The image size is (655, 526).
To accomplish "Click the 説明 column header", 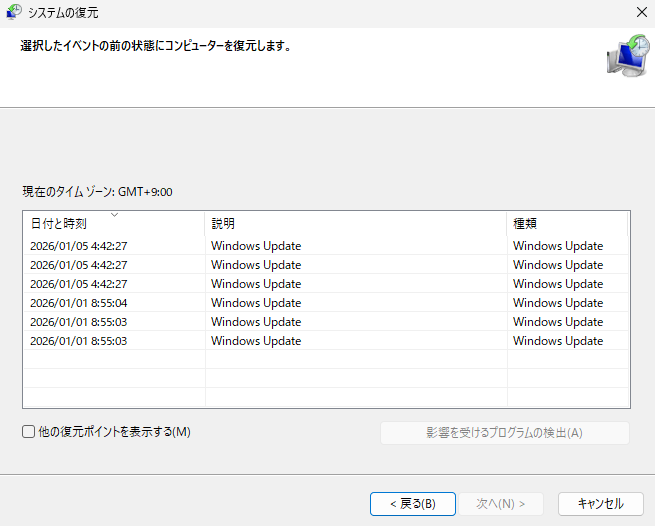I will coord(355,224).
